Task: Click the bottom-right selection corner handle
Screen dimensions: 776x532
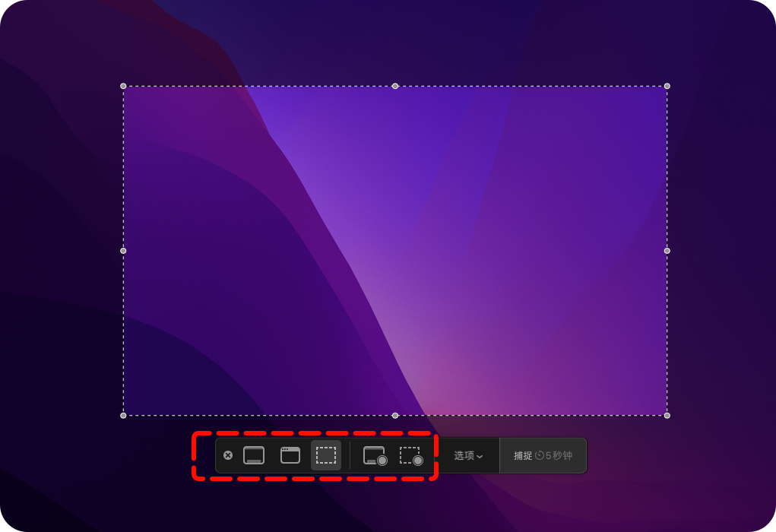Action: [x=667, y=415]
